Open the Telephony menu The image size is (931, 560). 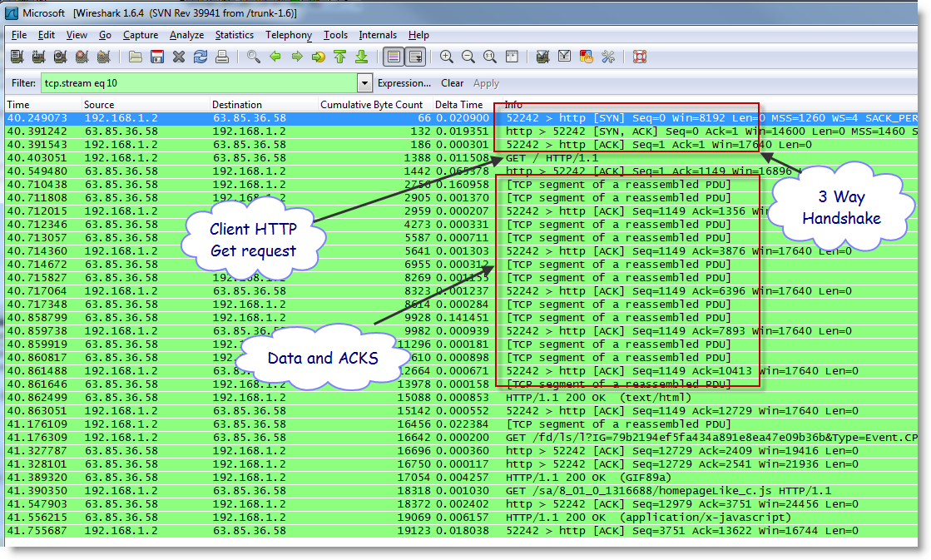(x=289, y=35)
